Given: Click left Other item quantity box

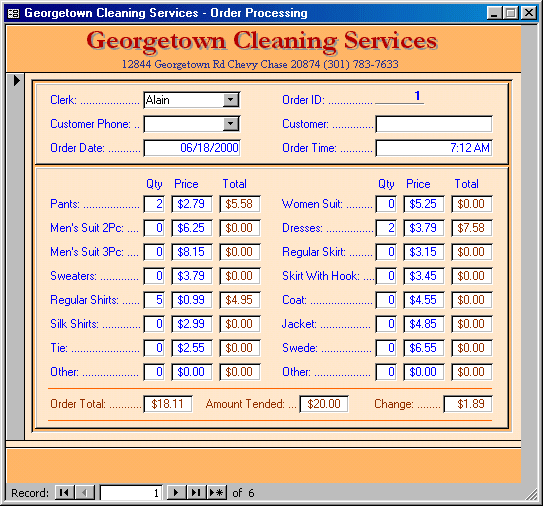Looking at the screenshot, I should [x=154, y=372].
